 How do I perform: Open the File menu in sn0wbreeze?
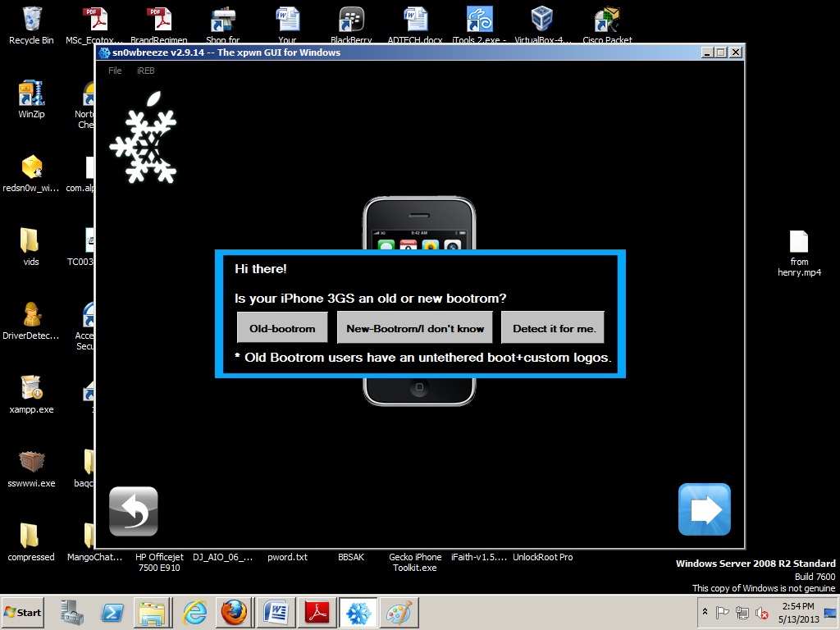pyautogui.click(x=115, y=71)
